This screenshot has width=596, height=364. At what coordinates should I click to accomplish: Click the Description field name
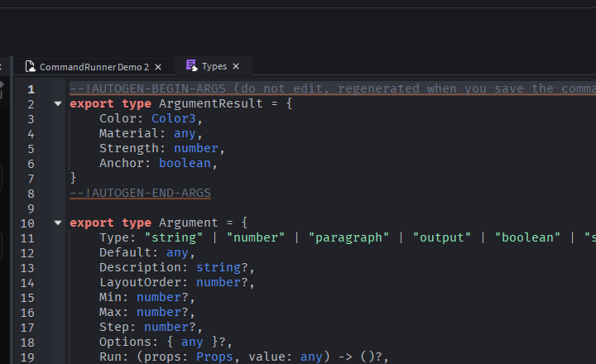tap(140, 267)
